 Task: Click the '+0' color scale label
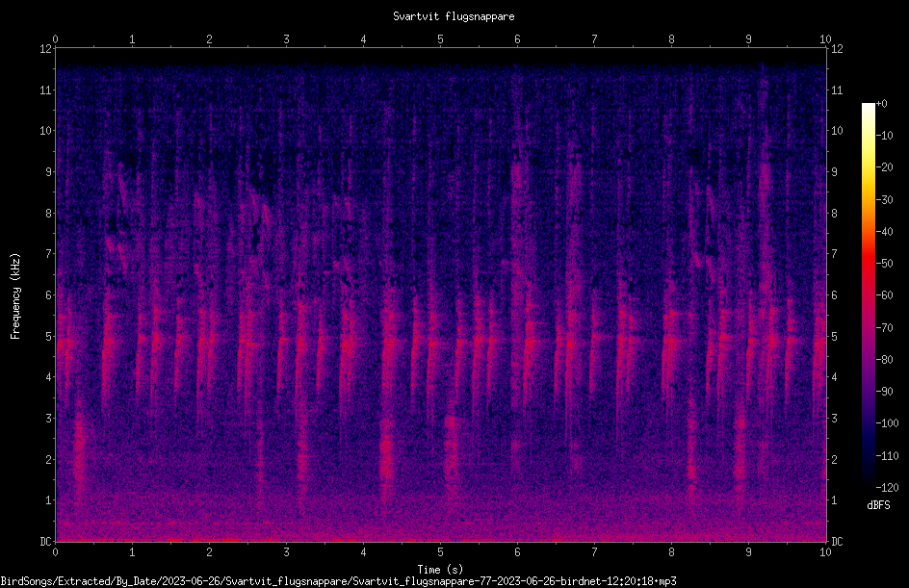pos(881,104)
